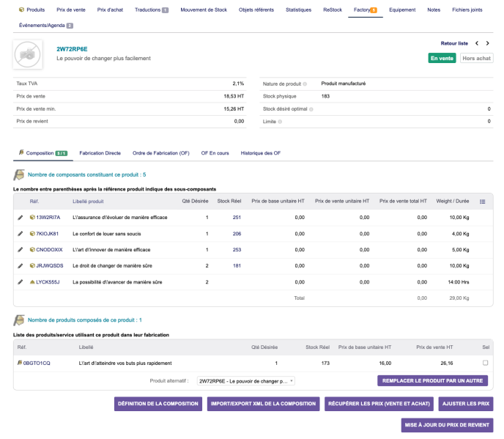504x439 pixels.
Task: Click the Retour liste link
Action: coord(454,43)
